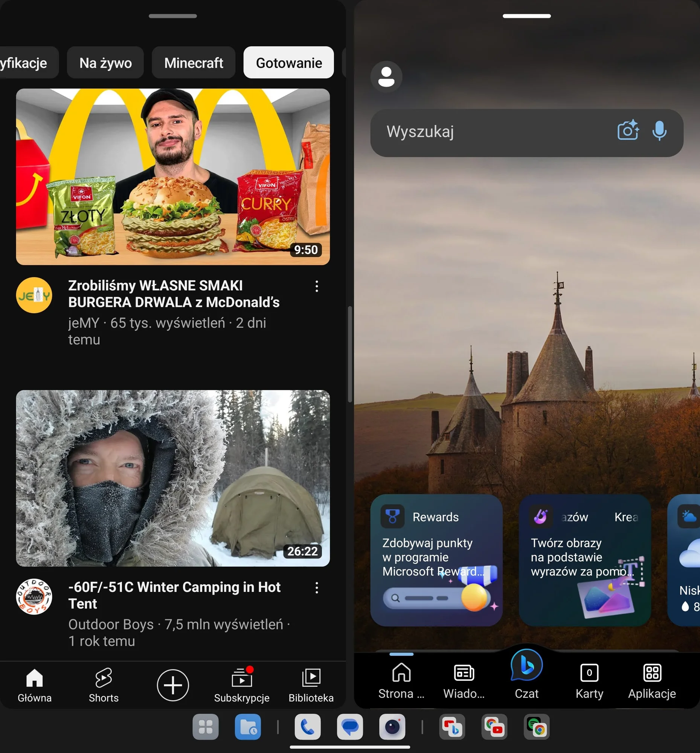This screenshot has width=700, height=753.
Task: Click the text Outdoor Boys · 7,5 mln wyświetleń
Action: [x=175, y=624]
